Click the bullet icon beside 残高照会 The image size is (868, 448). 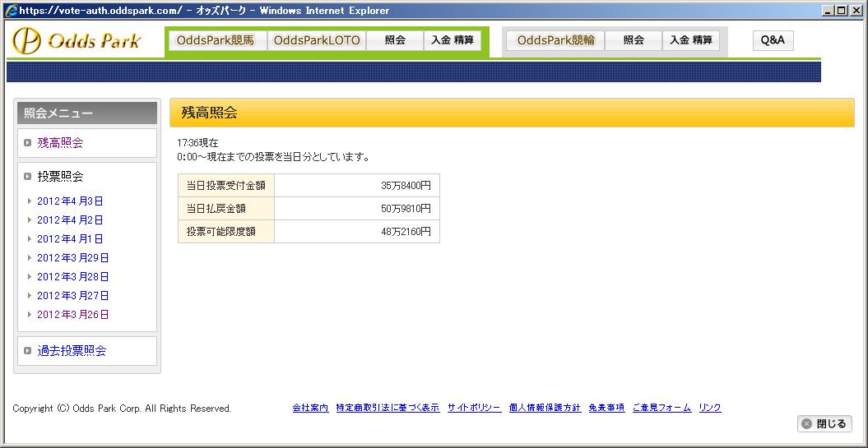[28, 143]
